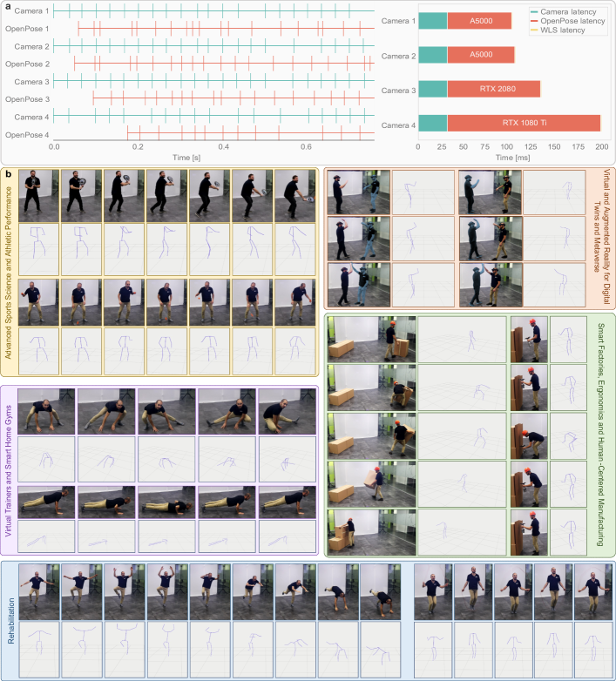Click the A5000 bar for Camera 1

point(479,21)
